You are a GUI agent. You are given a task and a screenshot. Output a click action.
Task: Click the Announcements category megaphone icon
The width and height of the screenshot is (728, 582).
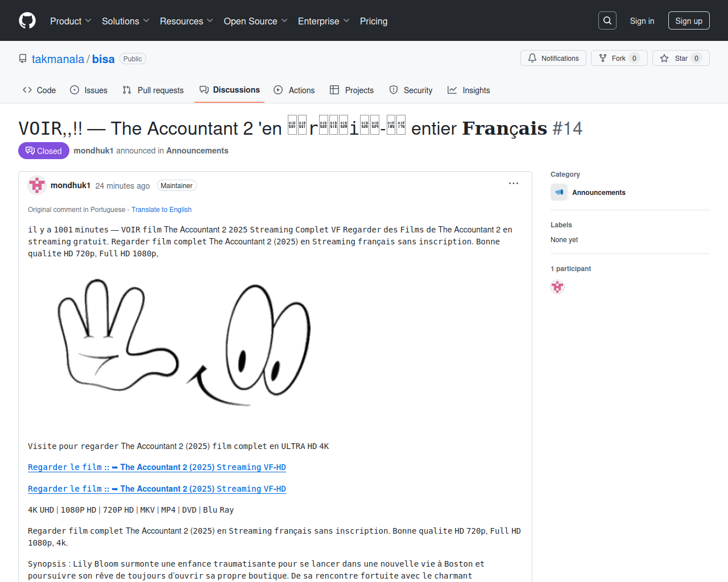559,192
